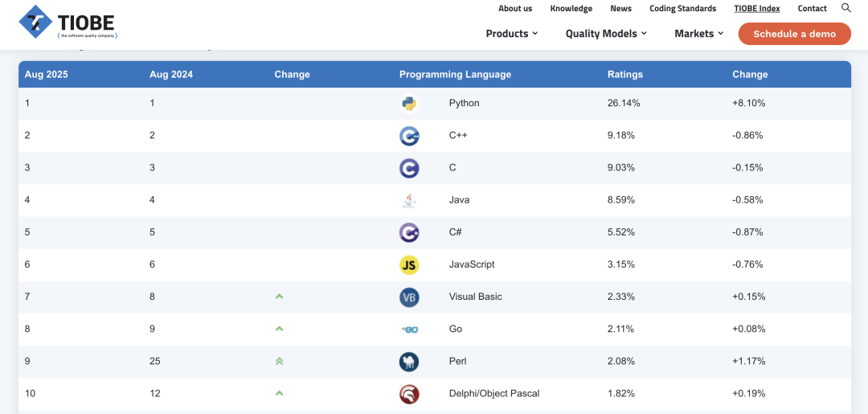Click the +8.10% change value

(x=749, y=103)
